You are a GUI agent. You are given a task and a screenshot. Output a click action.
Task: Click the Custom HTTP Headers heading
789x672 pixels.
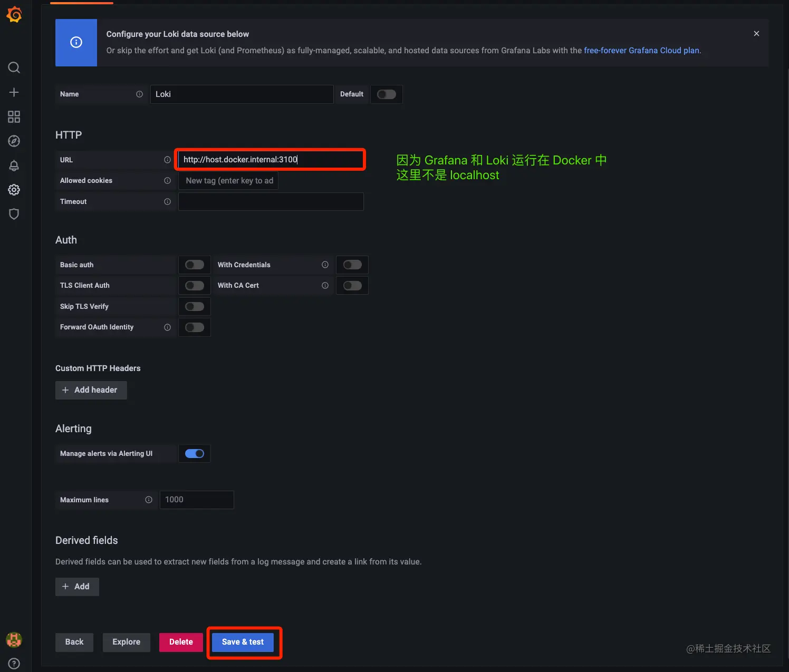98,368
